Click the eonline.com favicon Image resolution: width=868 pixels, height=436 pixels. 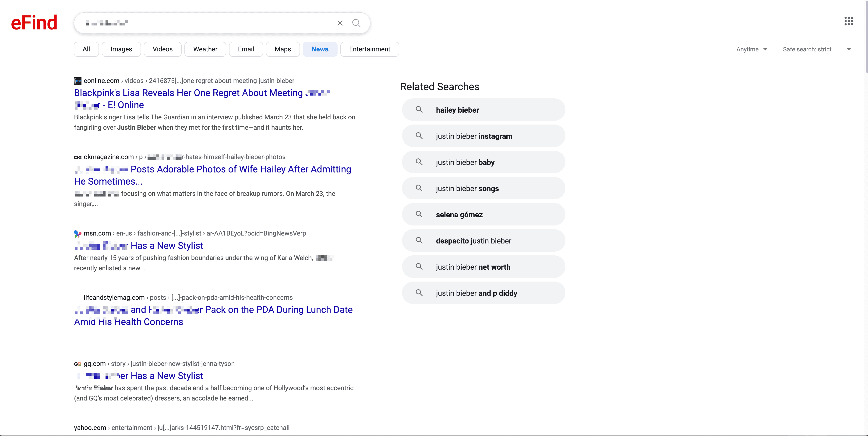[78, 81]
